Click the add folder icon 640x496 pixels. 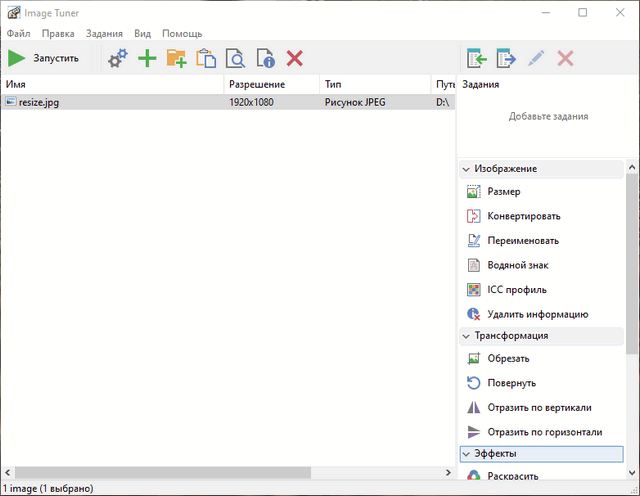[177, 59]
